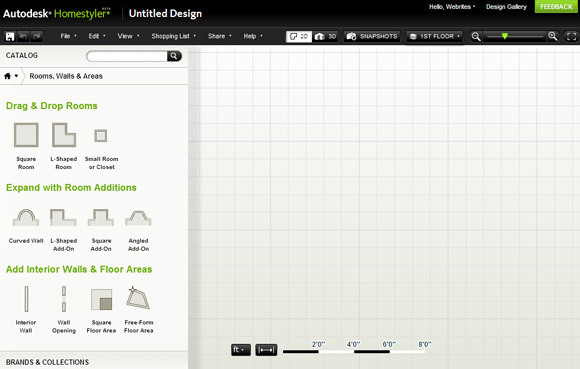580x369 pixels.
Task: Pick the Wall Opening tool
Action: point(64,299)
